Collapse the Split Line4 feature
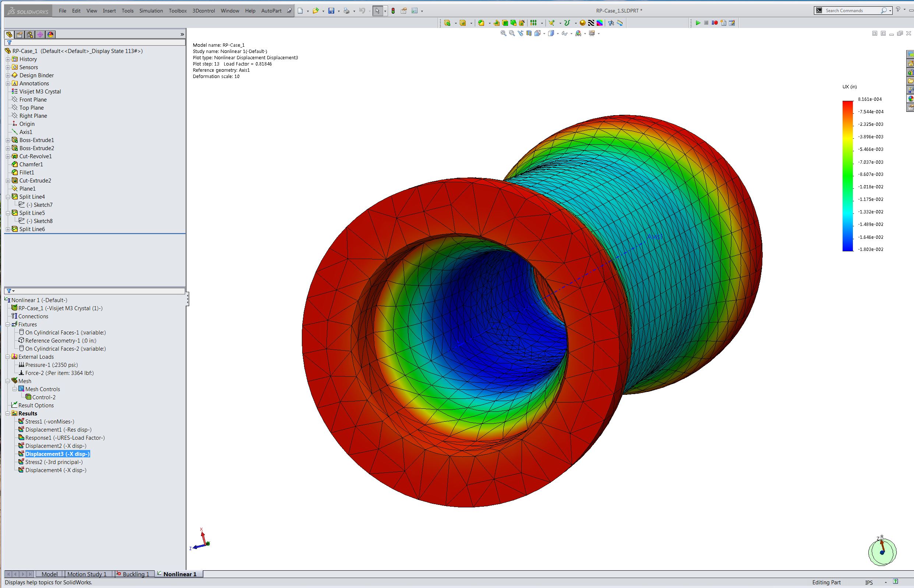Viewport: 914px width, 588px height. tap(8, 197)
